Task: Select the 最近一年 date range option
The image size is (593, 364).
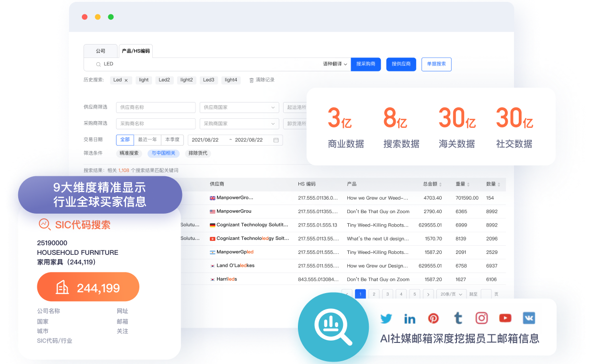Action: [x=147, y=140]
